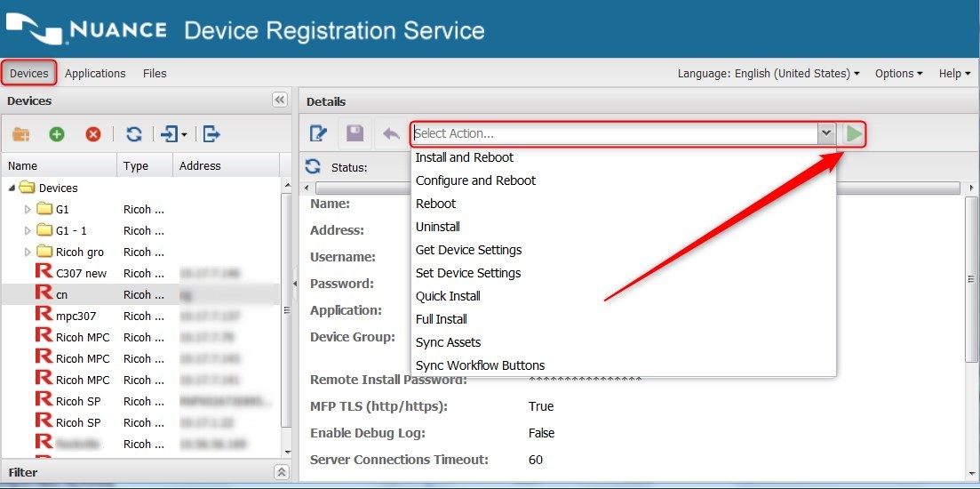The image size is (980, 489).
Task: Select the G1 folder
Action: [141, 209]
